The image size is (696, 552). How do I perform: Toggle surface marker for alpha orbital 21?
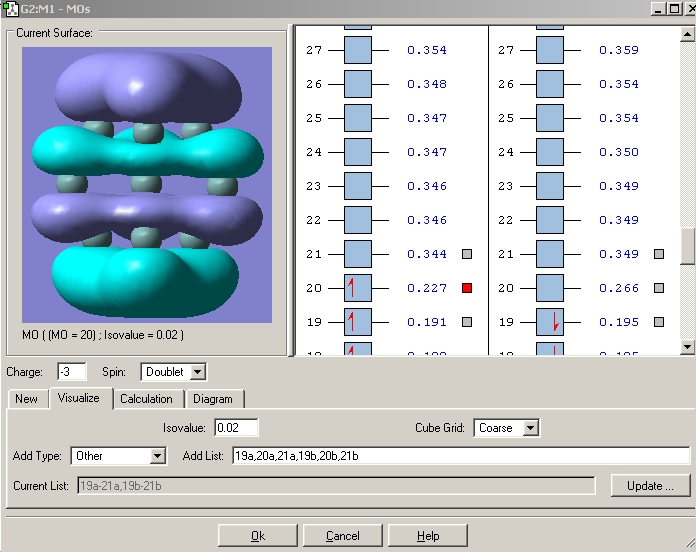coord(467,254)
